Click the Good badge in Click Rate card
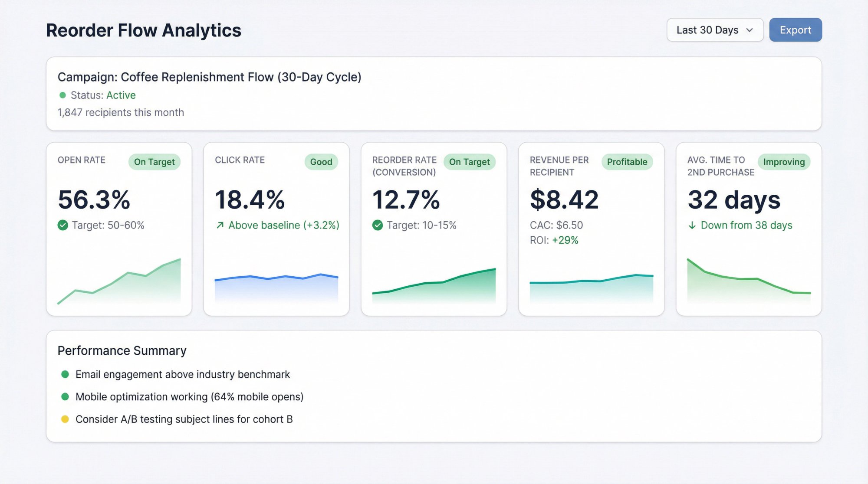Screen dimensions: 868x484 (321, 162)
